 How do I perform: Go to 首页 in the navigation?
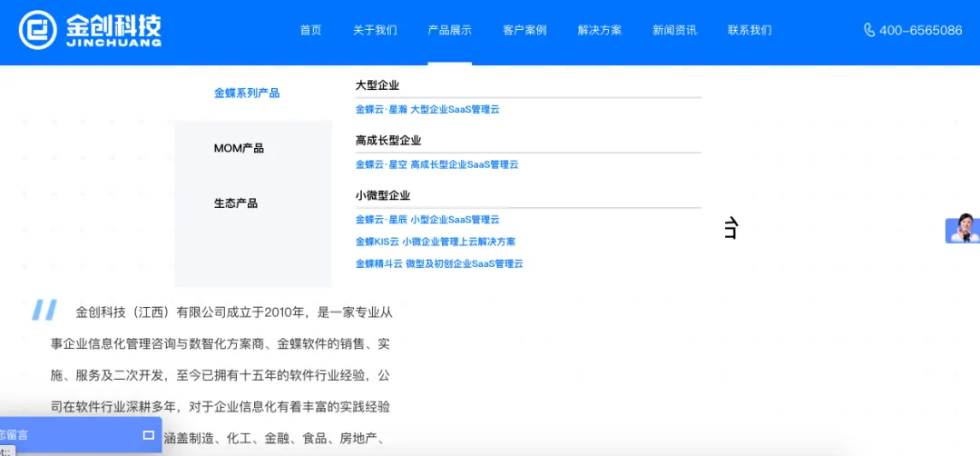(310, 30)
